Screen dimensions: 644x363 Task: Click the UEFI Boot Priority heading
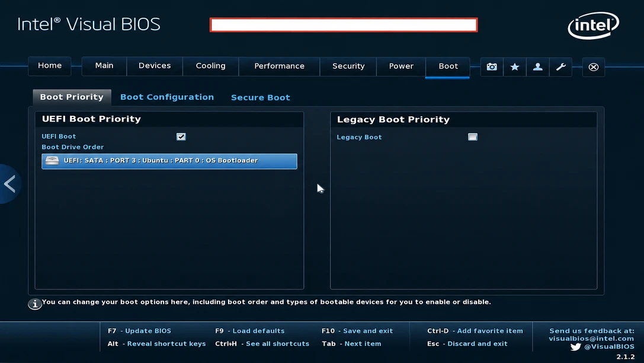click(91, 119)
